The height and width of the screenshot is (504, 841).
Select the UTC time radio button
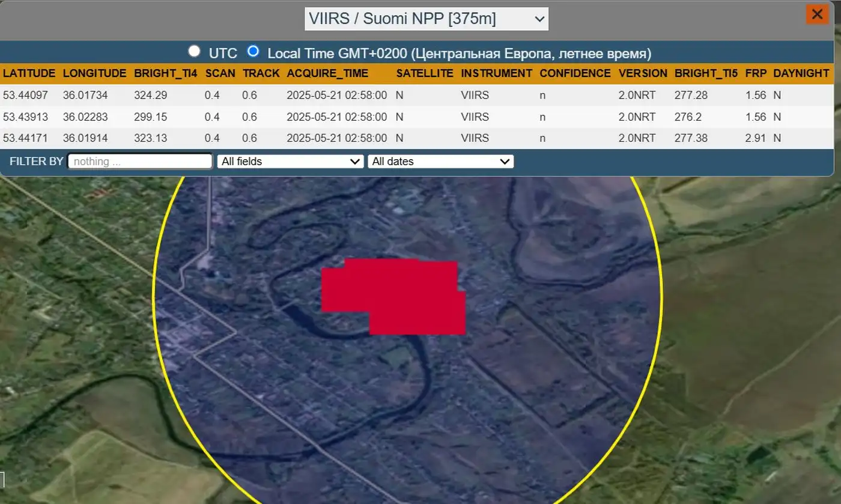pos(194,51)
